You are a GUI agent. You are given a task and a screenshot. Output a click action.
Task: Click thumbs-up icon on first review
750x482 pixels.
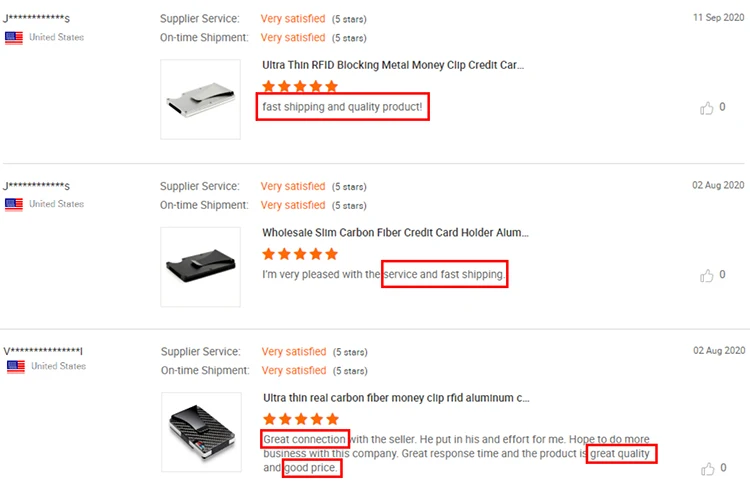click(707, 107)
